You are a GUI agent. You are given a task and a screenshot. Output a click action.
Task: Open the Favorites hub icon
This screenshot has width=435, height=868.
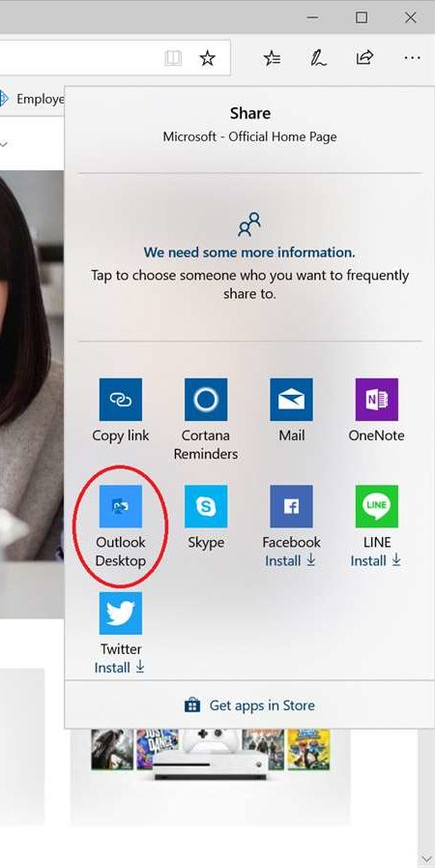(x=272, y=58)
